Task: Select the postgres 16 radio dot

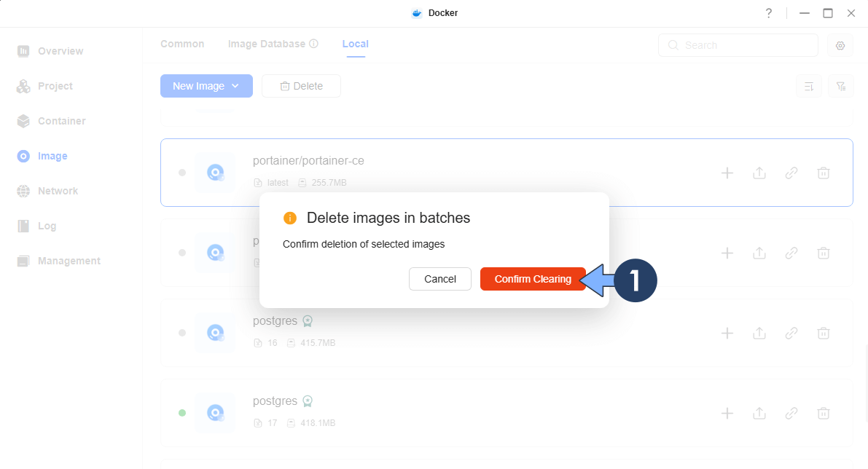Action: (x=182, y=333)
